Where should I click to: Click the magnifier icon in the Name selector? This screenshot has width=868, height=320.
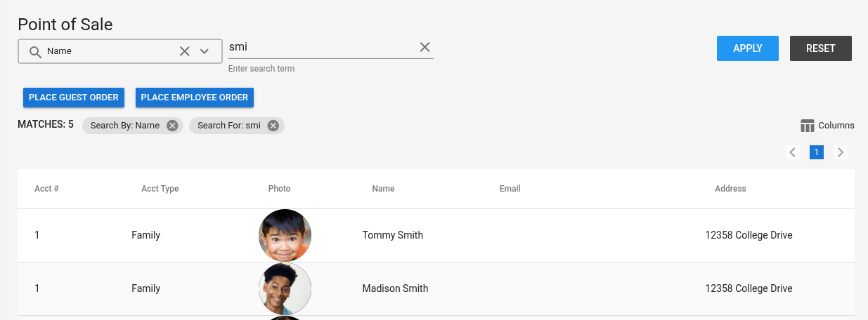pos(35,51)
